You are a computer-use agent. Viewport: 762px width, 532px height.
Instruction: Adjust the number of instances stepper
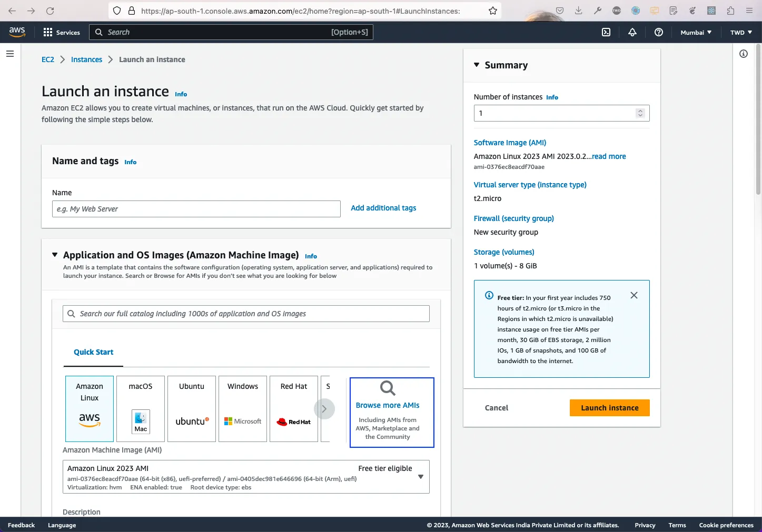[x=640, y=113]
